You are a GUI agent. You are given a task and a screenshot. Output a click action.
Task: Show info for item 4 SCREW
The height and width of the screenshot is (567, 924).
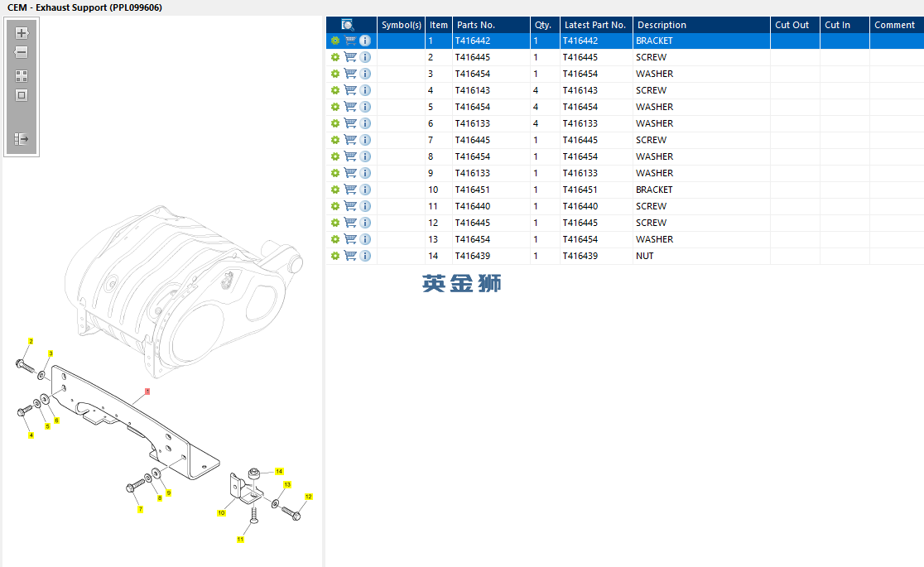[x=365, y=90]
